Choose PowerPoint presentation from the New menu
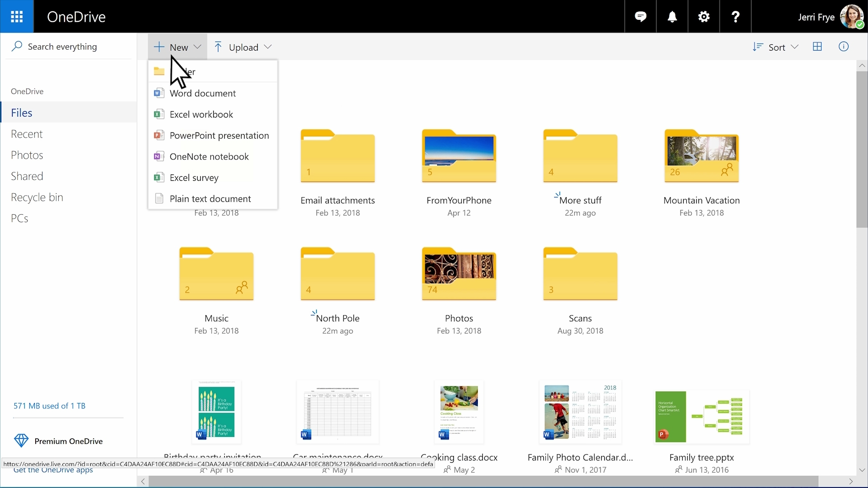The width and height of the screenshot is (868, 488). coord(212,135)
